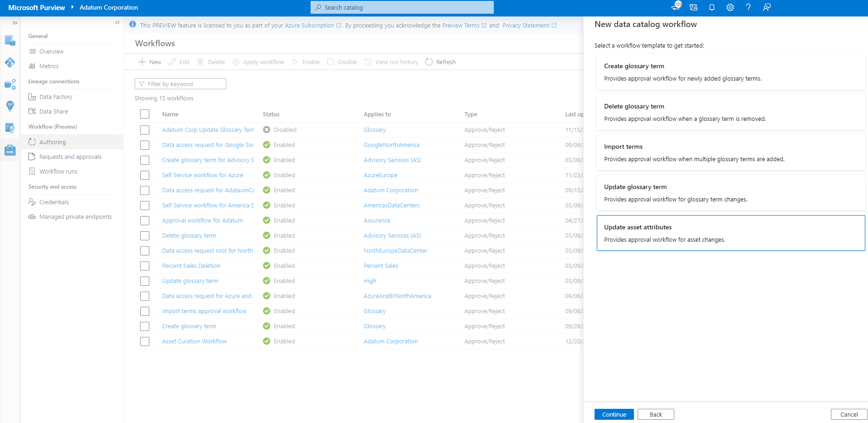Click the Filter by keyword input field

click(180, 84)
